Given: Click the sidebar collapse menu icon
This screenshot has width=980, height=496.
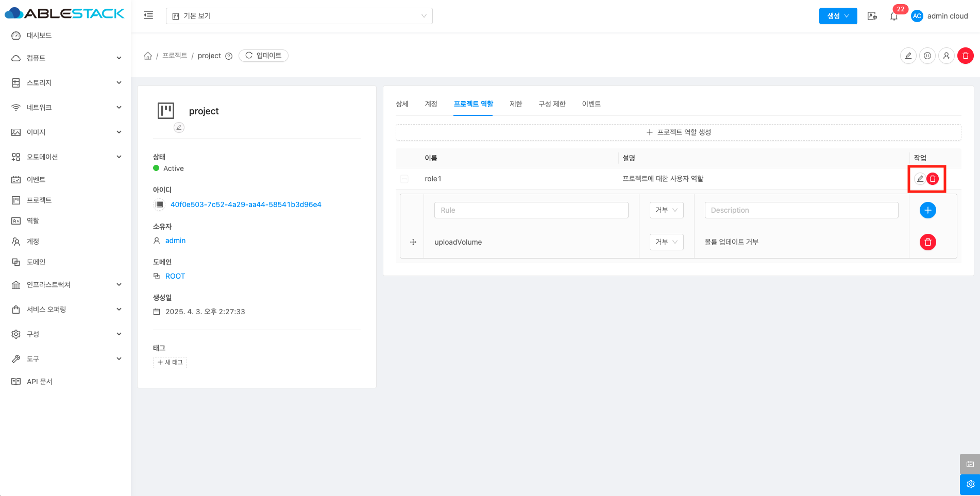Looking at the screenshot, I should coord(148,15).
